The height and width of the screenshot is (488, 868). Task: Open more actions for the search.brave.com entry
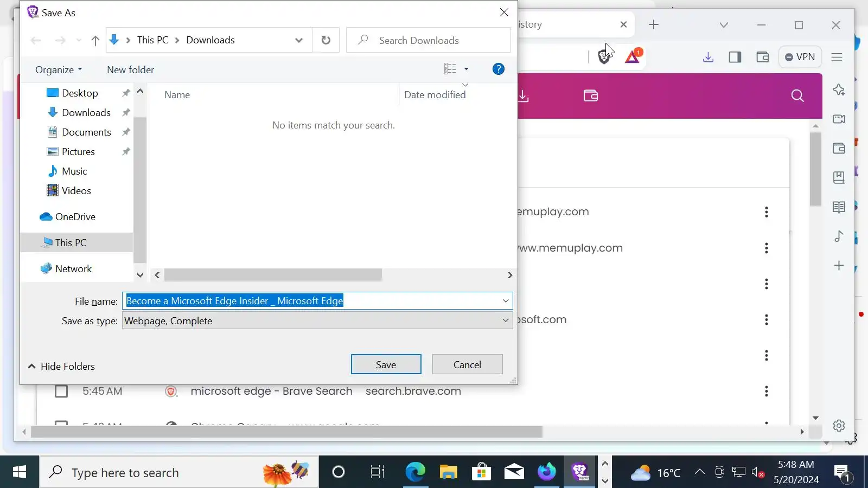tap(767, 391)
